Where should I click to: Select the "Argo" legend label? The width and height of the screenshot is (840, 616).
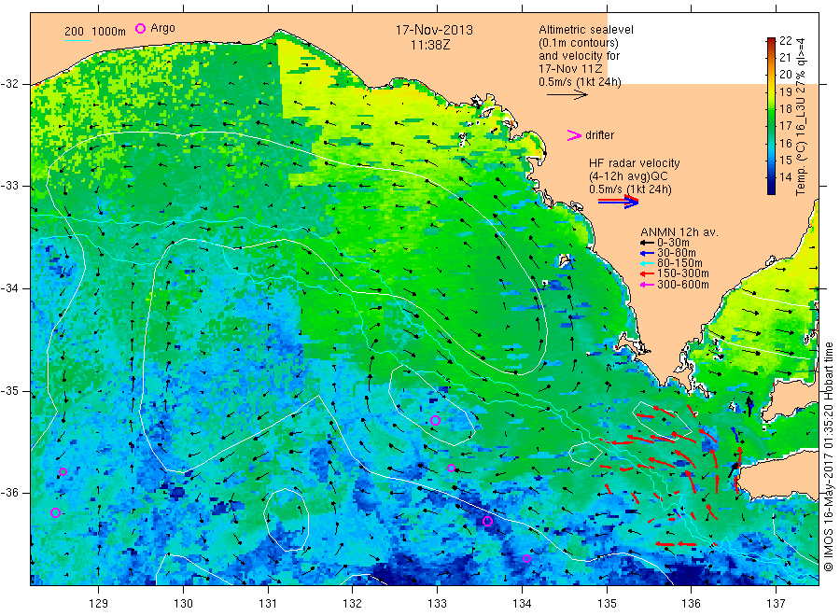[x=162, y=28]
